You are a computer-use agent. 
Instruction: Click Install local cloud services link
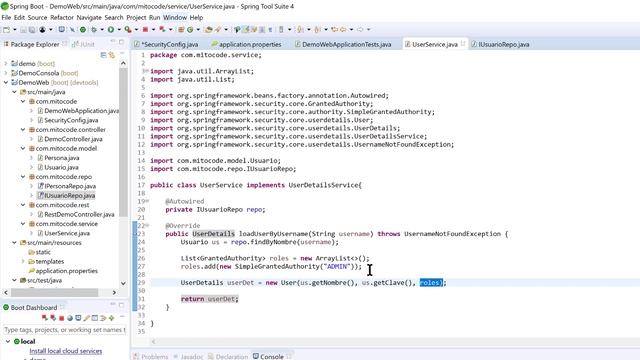pyautogui.click(x=66, y=351)
